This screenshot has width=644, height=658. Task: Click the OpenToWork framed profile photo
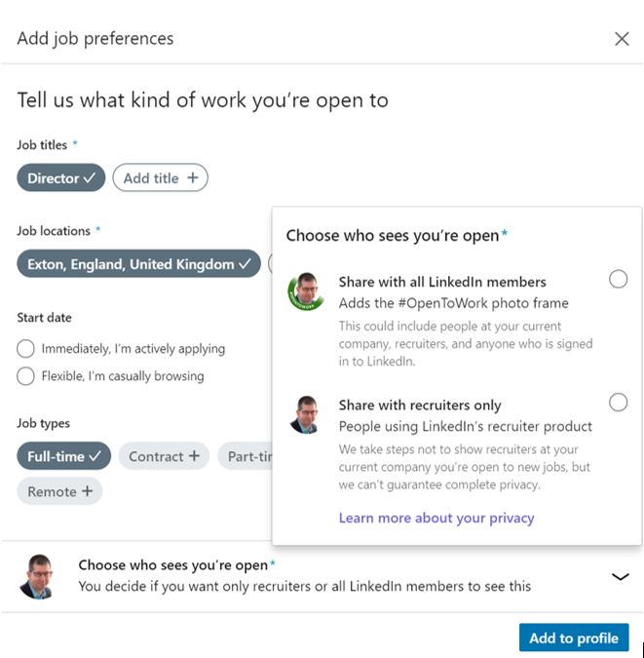(x=306, y=291)
